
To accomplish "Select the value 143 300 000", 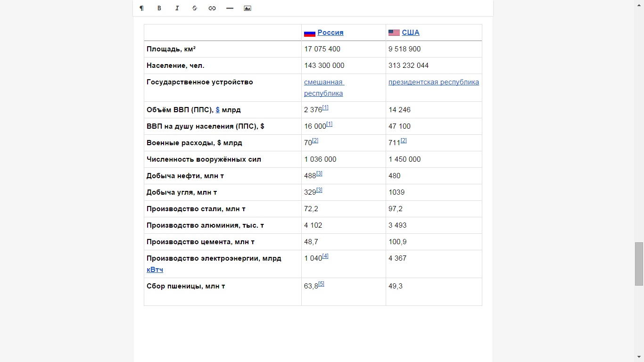I will [324, 66].
